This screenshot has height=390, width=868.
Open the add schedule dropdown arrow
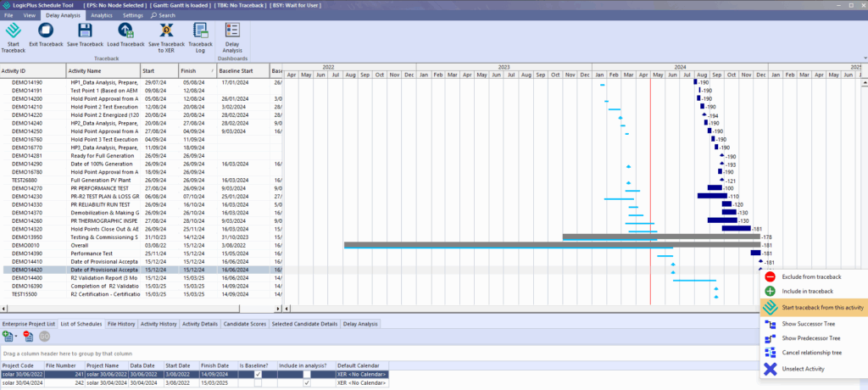18,337
